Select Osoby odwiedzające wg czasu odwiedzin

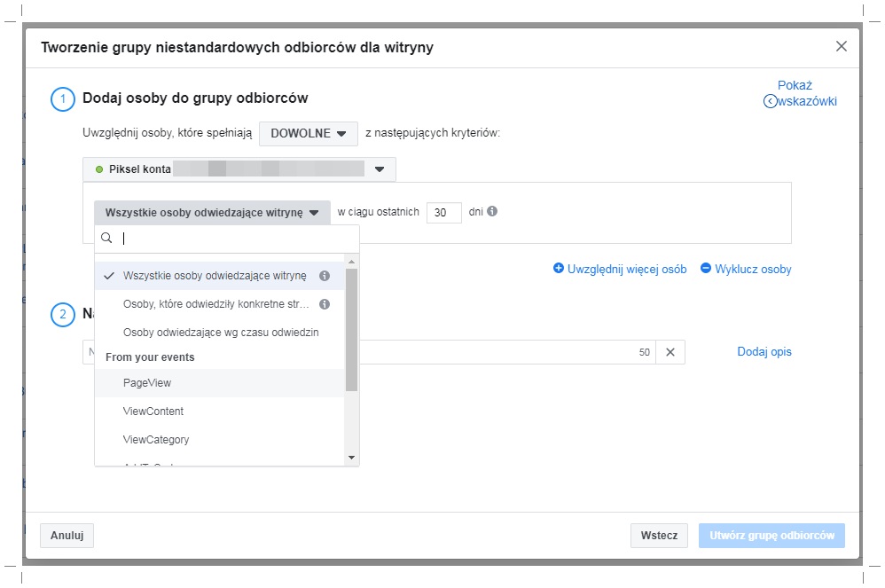pyautogui.click(x=220, y=333)
